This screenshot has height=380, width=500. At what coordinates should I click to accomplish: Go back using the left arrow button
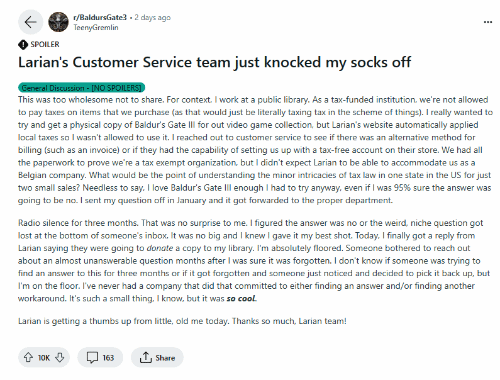coord(30,22)
